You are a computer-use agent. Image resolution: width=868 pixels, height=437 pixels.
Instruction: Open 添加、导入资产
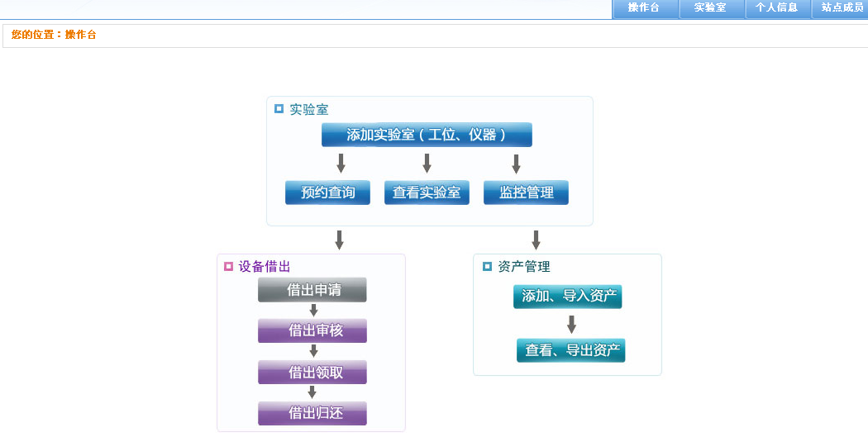click(567, 296)
